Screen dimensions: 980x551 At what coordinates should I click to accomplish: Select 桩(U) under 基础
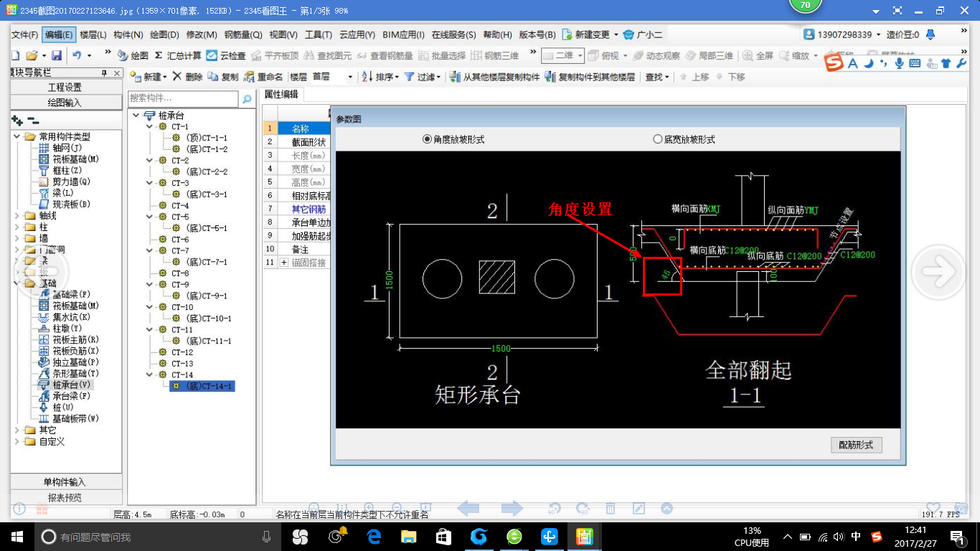(57, 408)
